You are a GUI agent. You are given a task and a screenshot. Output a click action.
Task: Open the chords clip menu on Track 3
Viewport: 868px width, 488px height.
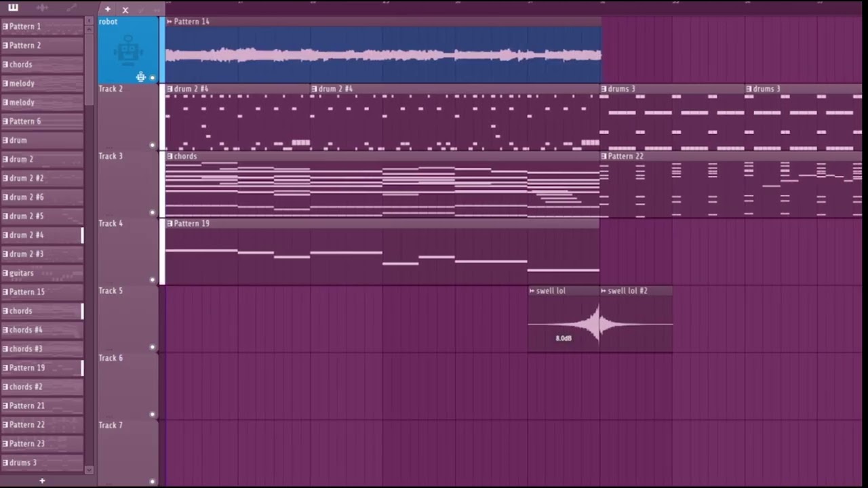(170, 156)
